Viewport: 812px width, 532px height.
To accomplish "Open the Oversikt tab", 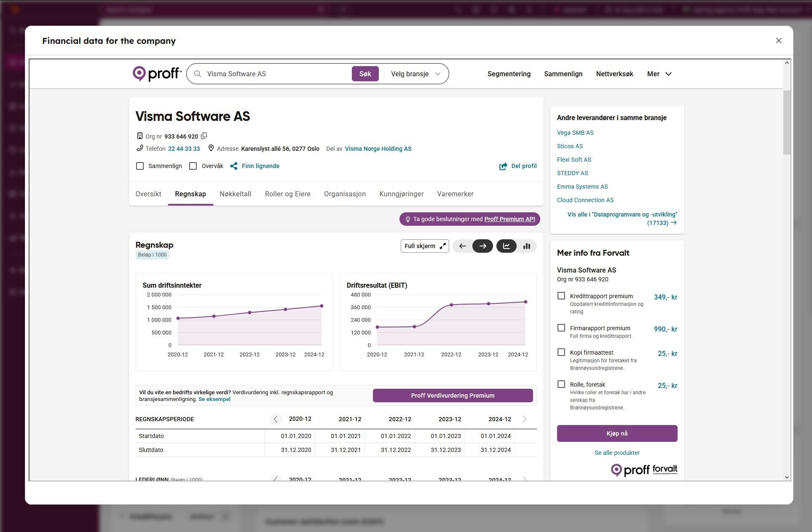I will 148,194.
